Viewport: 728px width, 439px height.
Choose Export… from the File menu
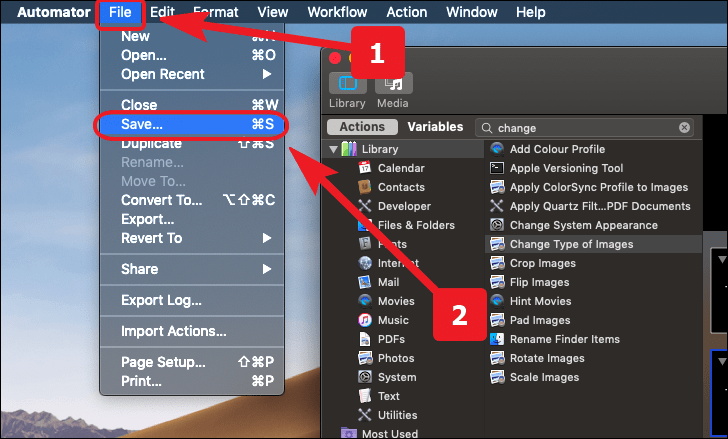click(192, 219)
